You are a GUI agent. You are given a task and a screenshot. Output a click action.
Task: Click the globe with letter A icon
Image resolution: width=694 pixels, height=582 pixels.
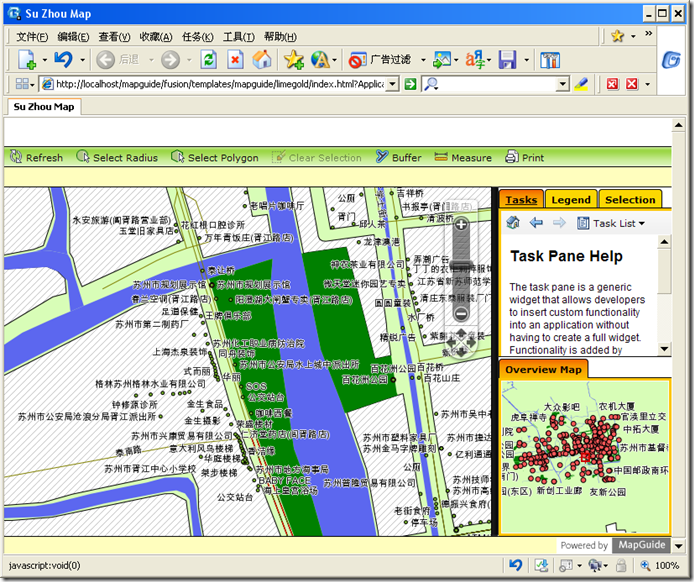[x=320, y=60]
